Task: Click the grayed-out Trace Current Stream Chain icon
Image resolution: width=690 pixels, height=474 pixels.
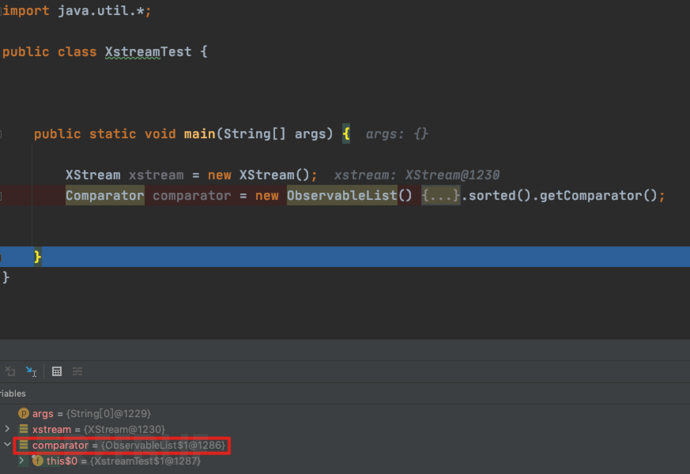Action: [77, 371]
